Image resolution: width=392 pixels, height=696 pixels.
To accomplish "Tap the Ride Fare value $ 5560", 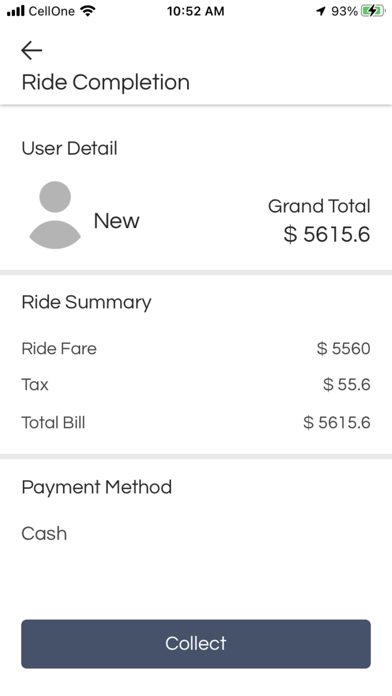I will (x=344, y=348).
